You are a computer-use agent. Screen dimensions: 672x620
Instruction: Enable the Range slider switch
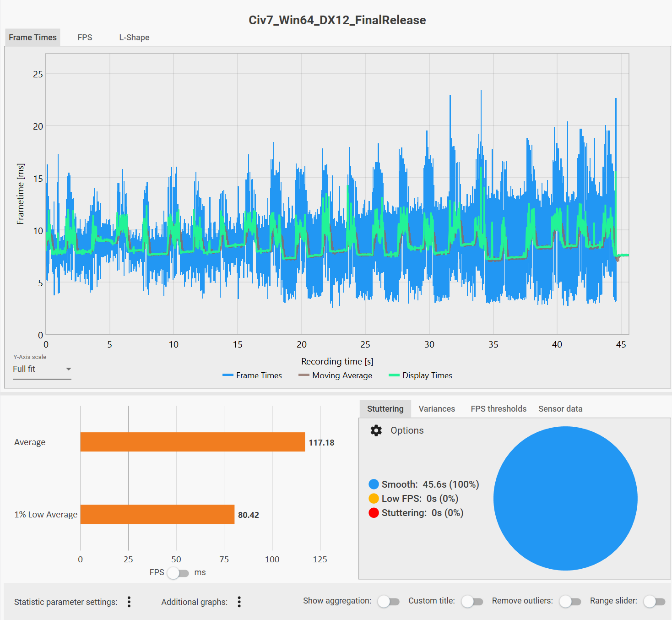tap(654, 601)
